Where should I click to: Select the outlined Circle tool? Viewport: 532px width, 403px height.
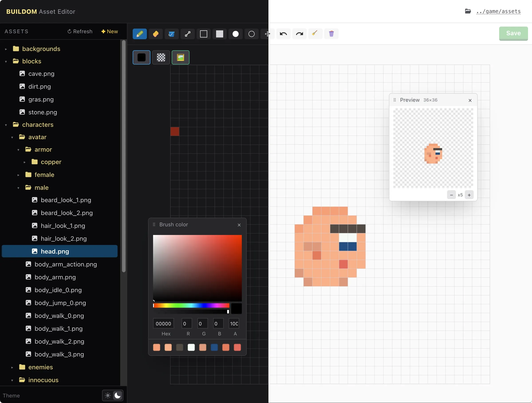(x=252, y=34)
